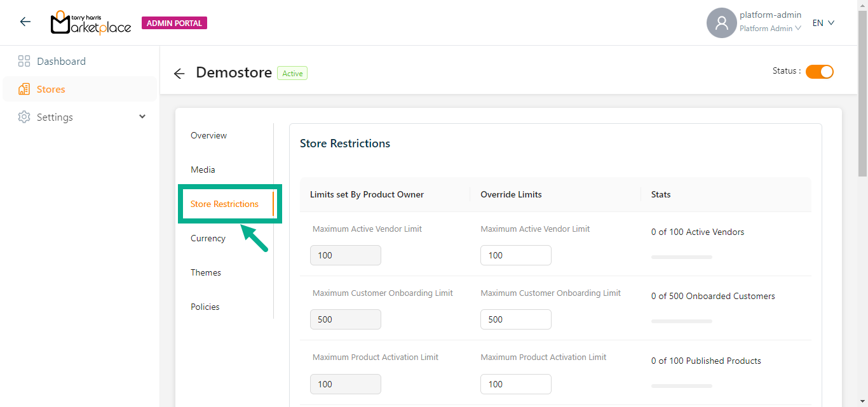Click the Stores building icon

point(24,90)
